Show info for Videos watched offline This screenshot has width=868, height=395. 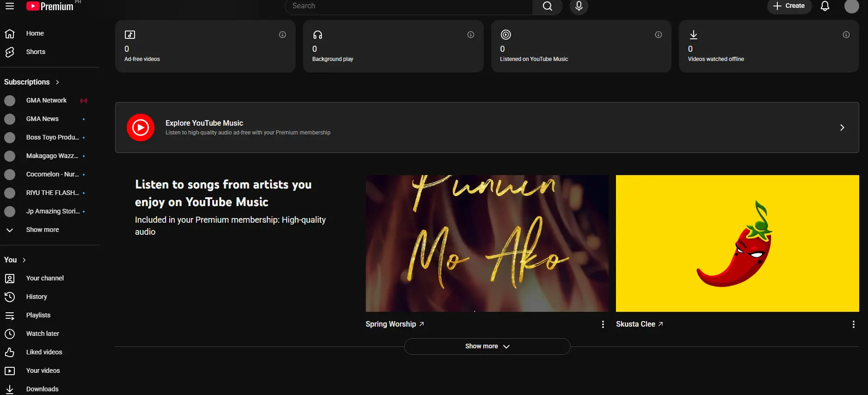846,35
